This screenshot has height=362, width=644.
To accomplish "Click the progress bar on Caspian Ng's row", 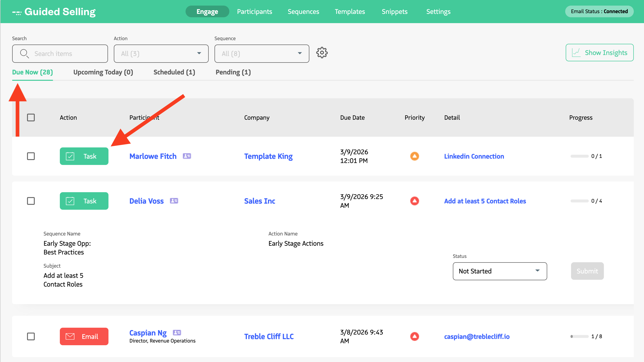I will point(580,336).
